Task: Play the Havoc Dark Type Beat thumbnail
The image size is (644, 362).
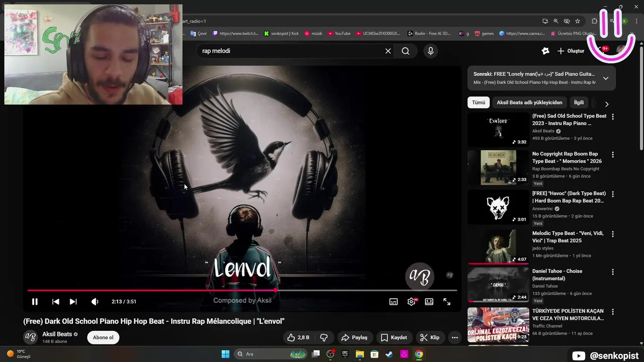Action: [498, 207]
